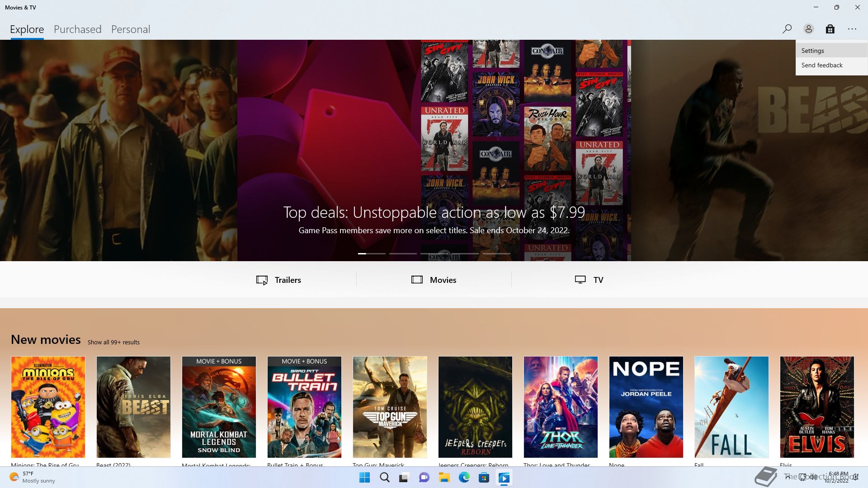Open Mortal Kombat Legends Snow Blind poster
This screenshot has width=868, height=488.
click(x=219, y=407)
